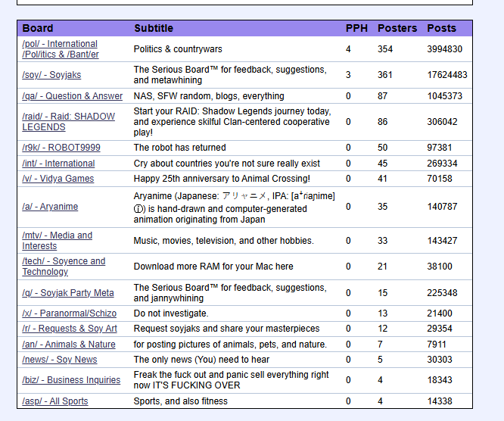Visit the /news/ - Soy News board
The height and width of the screenshot is (421, 504).
pyautogui.click(x=60, y=359)
